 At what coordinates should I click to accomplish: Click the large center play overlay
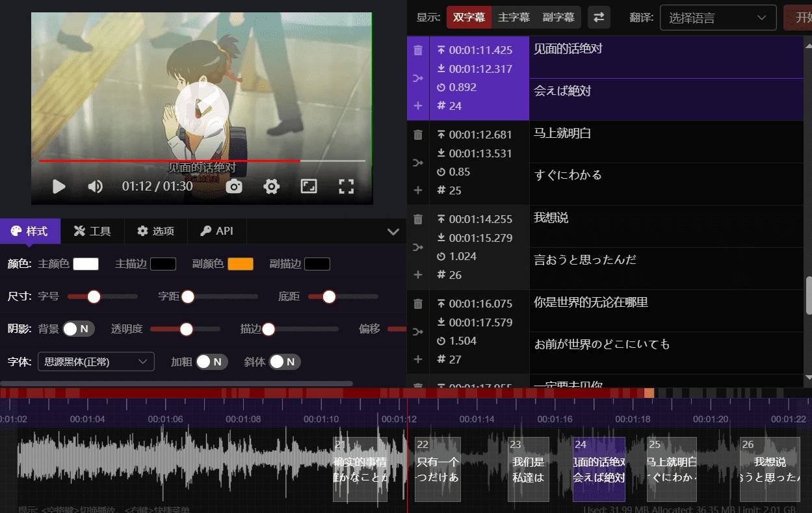coord(202,108)
